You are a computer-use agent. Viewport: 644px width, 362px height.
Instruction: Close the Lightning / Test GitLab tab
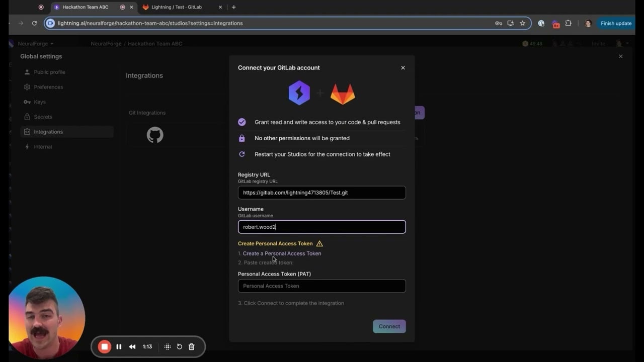(220, 7)
